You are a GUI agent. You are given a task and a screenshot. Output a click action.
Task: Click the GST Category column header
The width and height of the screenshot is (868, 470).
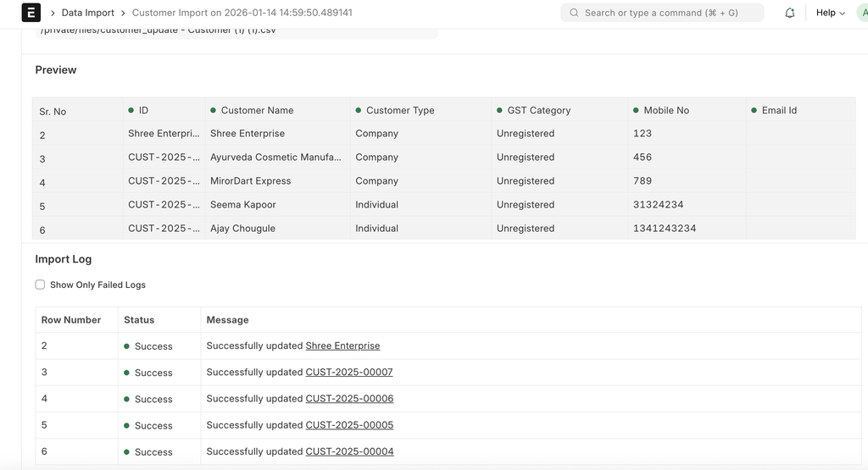[x=538, y=110]
